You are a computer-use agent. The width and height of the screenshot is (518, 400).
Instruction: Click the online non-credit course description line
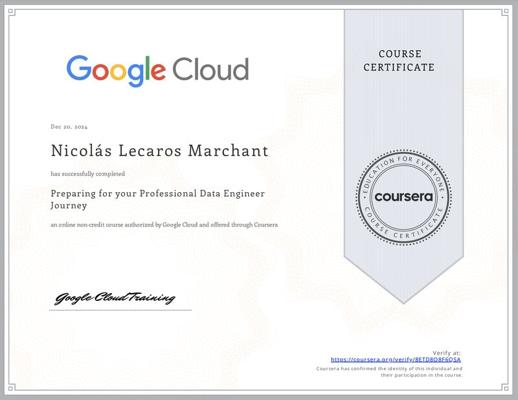pos(164,225)
